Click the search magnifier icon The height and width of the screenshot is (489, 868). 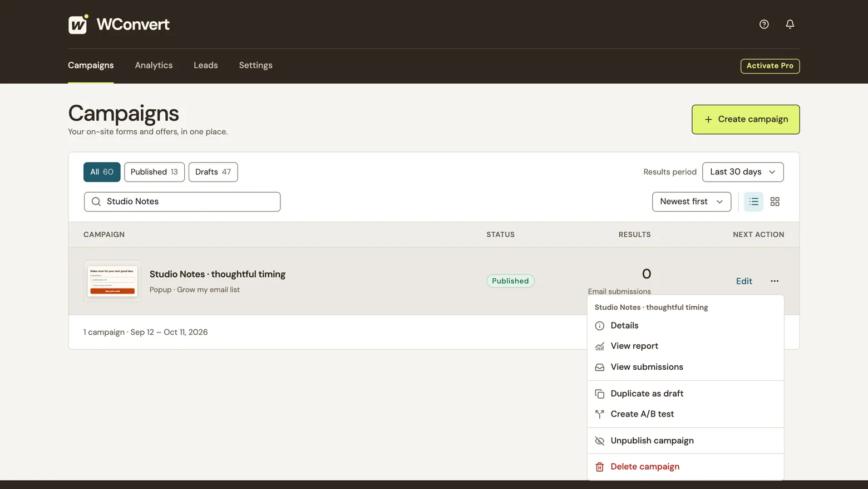pos(96,202)
